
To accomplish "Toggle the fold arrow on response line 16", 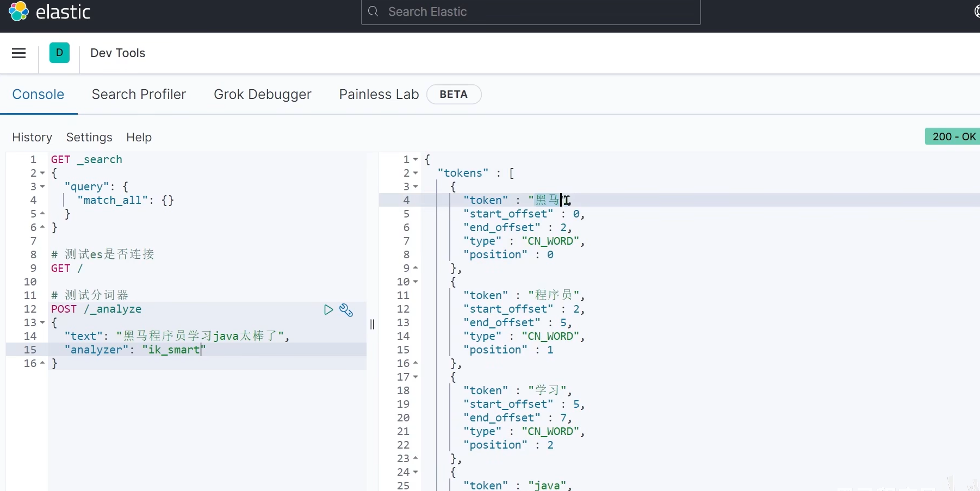I will tap(415, 364).
